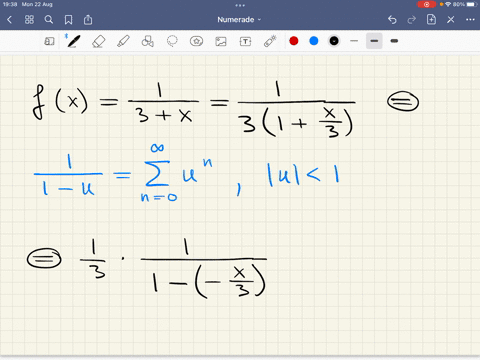Select the Text box tool
This screenshot has height=360, width=480.
245,41
